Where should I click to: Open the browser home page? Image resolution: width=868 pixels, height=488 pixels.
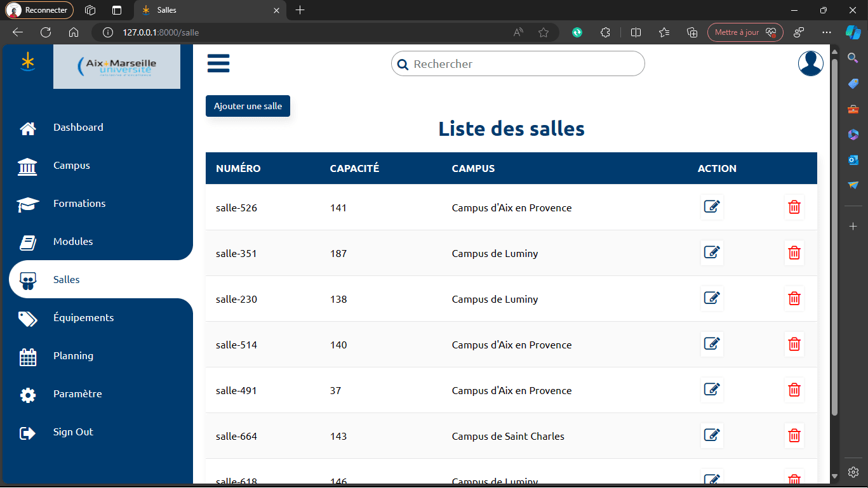pos(74,32)
